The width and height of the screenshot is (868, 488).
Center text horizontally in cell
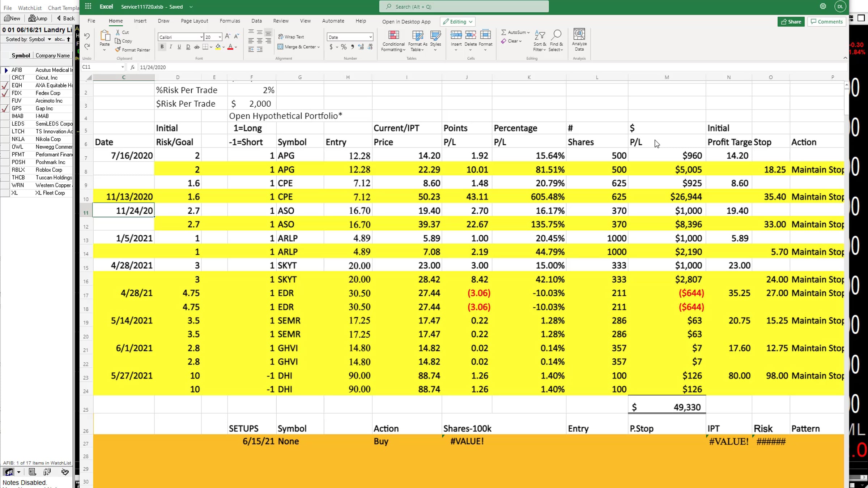click(x=260, y=41)
